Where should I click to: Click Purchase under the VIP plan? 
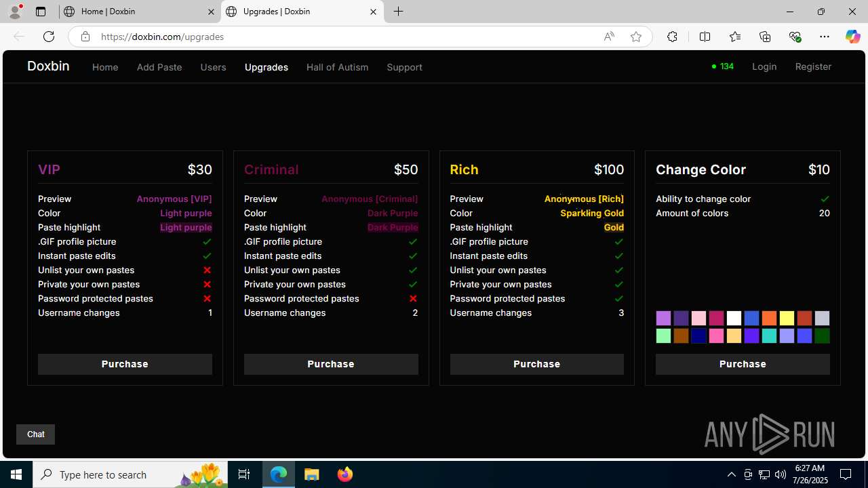[125, 364]
